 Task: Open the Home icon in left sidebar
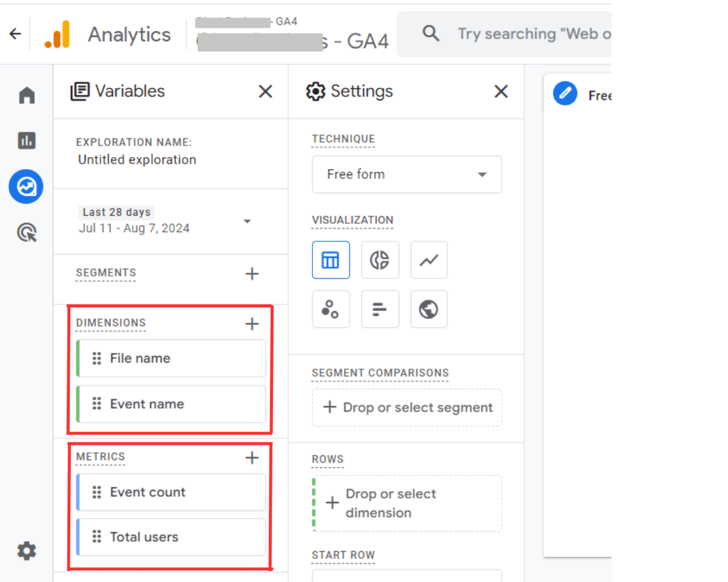pos(27,96)
